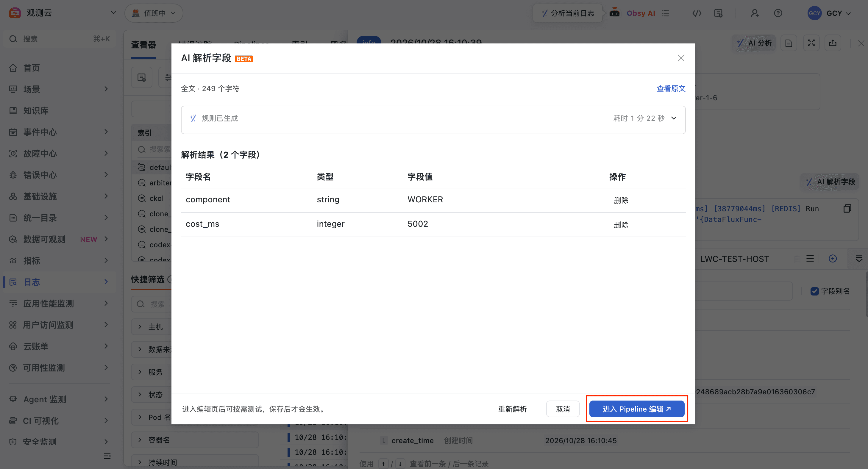
Task: Delete the cost_ms field
Action: 621,224
